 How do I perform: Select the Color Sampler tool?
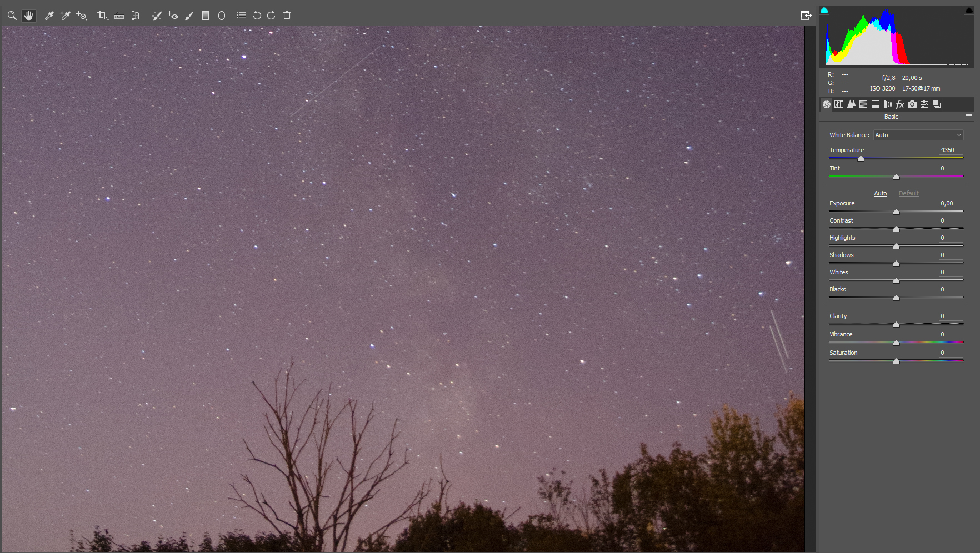pyautogui.click(x=65, y=16)
